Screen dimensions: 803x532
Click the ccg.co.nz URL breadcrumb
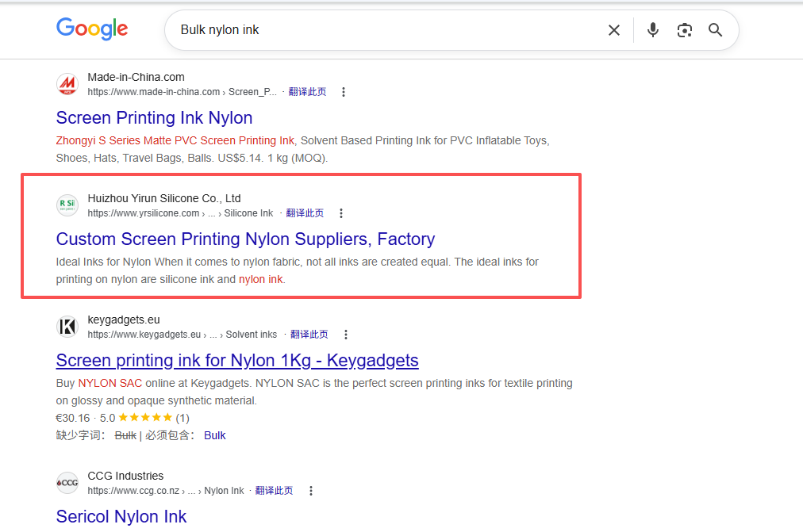pyautogui.click(x=165, y=491)
